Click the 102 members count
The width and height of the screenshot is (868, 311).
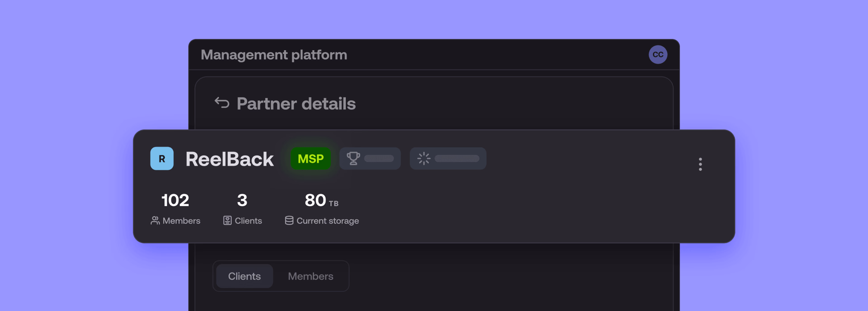(175, 200)
